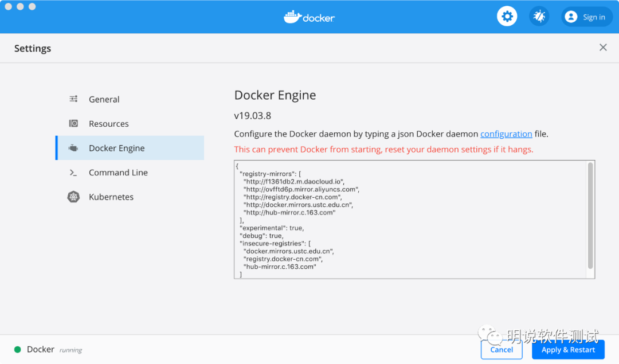Click the Docker Engine icon
Image resolution: width=619 pixels, height=364 pixels.
[x=73, y=148]
